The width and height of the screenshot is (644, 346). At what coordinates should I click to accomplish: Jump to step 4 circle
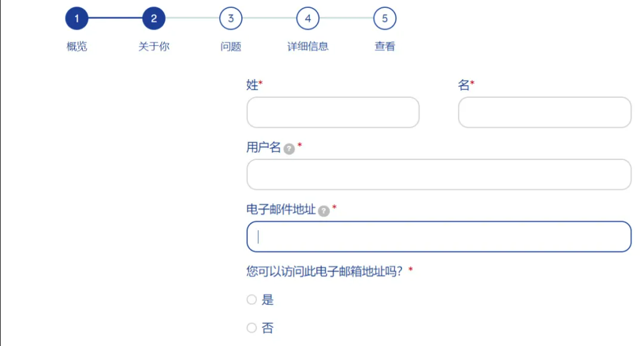(308, 19)
